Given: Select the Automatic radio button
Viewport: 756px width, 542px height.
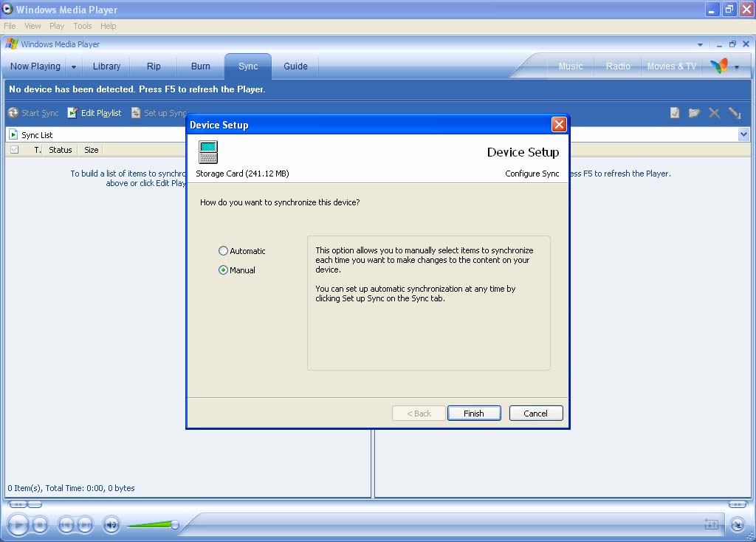Looking at the screenshot, I should (223, 251).
